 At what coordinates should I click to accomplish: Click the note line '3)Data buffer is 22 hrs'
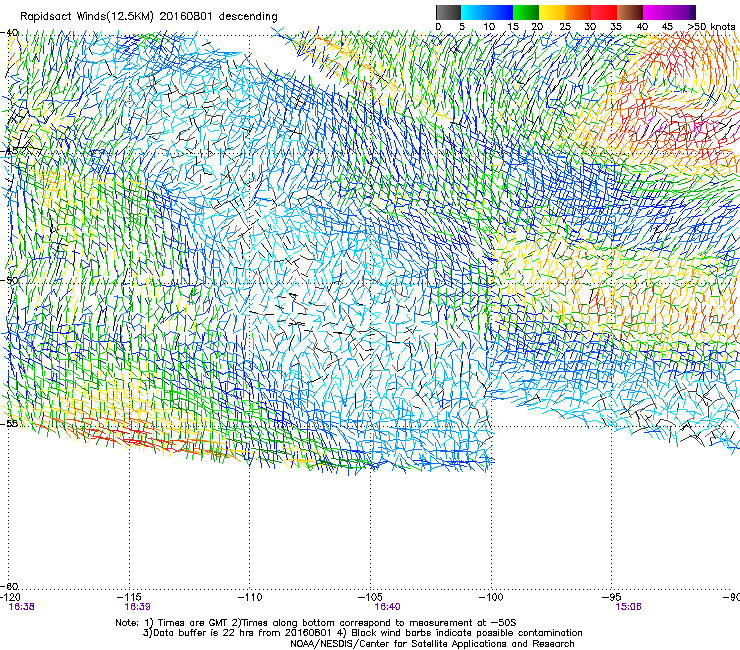tap(363, 633)
